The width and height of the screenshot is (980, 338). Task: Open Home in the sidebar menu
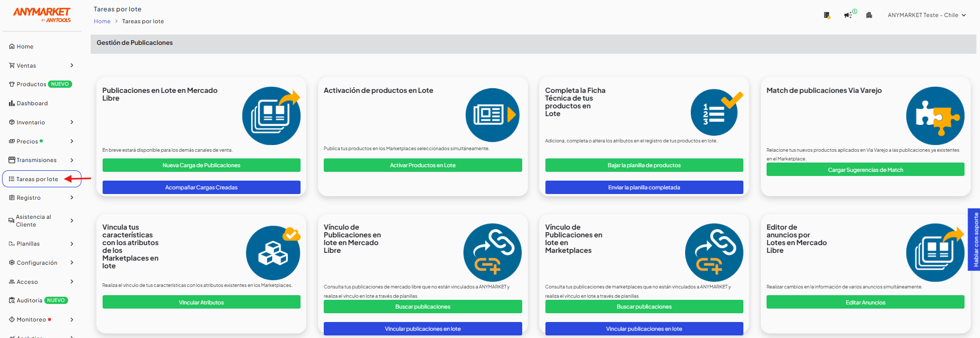click(25, 46)
